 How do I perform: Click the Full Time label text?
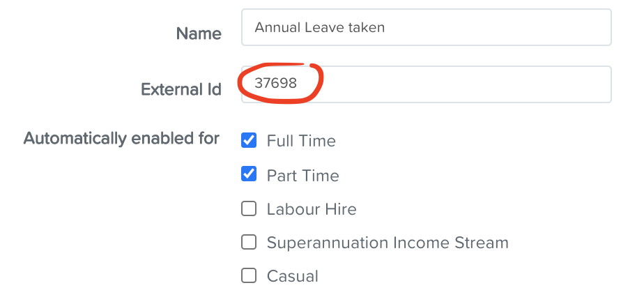pyautogui.click(x=301, y=141)
